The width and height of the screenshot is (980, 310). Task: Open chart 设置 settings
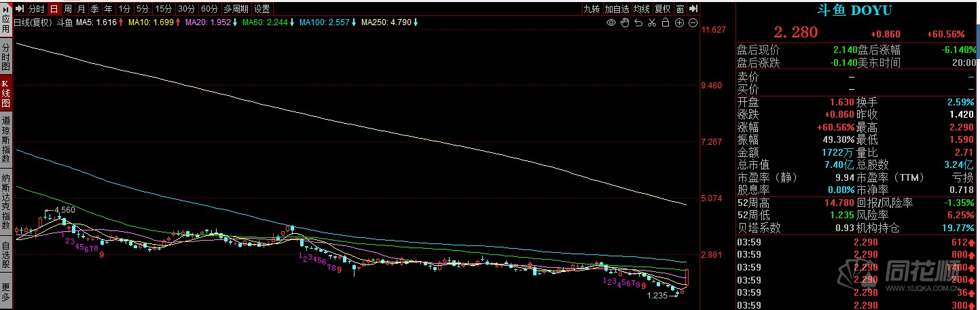pyautogui.click(x=261, y=9)
